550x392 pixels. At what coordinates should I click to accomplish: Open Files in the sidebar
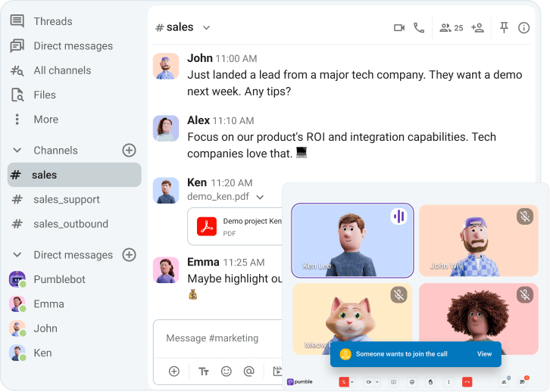[33, 95]
